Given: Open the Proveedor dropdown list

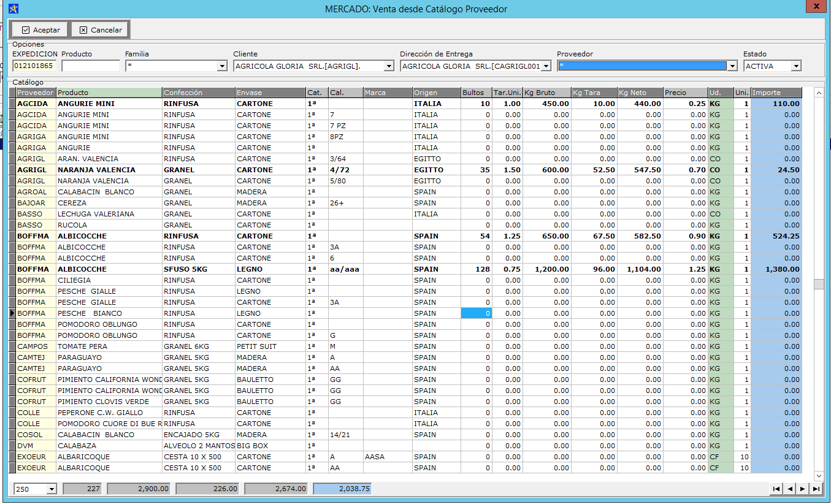Looking at the screenshot, I should pos(732,66).
